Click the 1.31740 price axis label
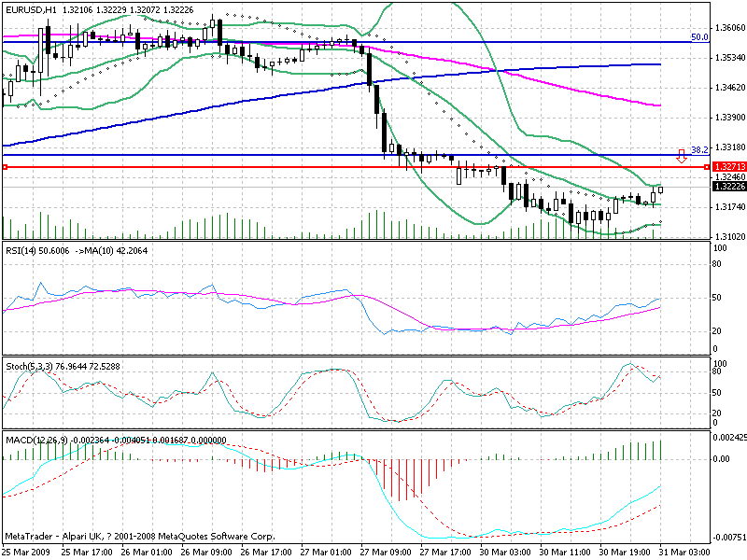The width and height of the screenshot is (747, 560). point(730,206)
